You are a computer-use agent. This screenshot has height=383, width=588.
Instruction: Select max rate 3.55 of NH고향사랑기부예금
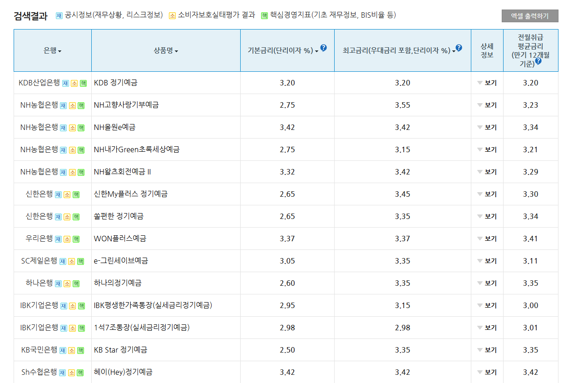pos(402,105)
